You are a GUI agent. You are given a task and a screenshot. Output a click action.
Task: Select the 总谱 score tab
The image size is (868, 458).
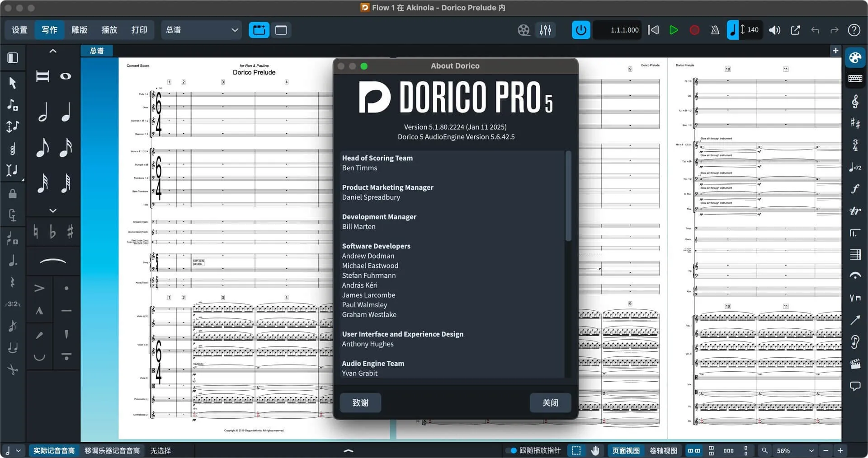pos(97,51)
